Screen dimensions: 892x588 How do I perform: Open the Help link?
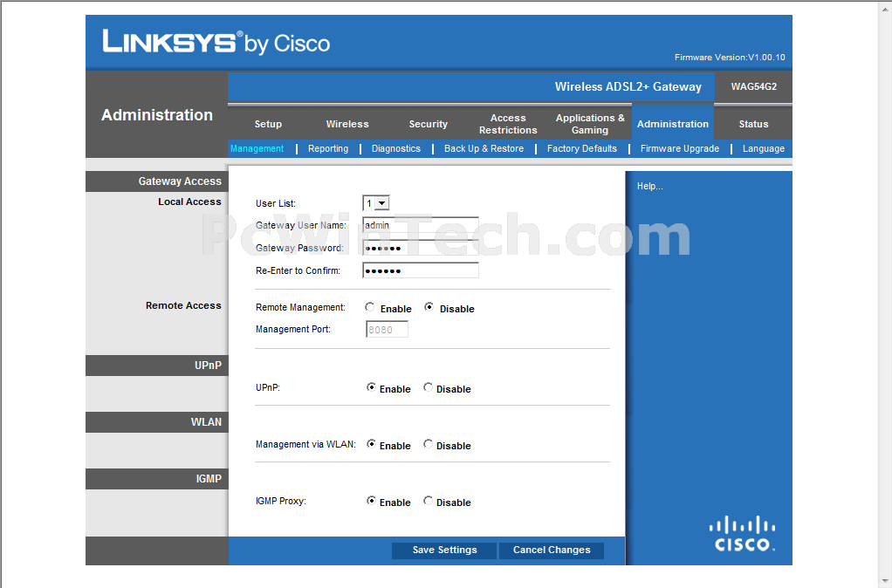pos(649,186)
